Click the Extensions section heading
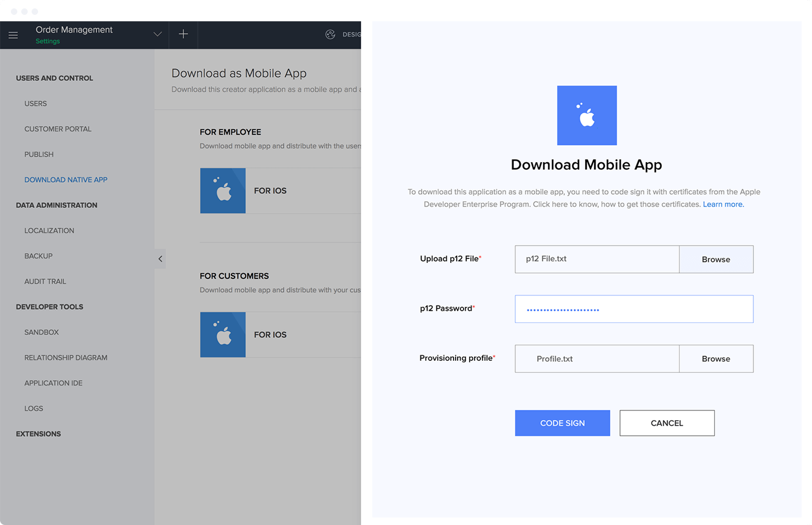This screenshot has width=812, height=525. coord(39,434)
